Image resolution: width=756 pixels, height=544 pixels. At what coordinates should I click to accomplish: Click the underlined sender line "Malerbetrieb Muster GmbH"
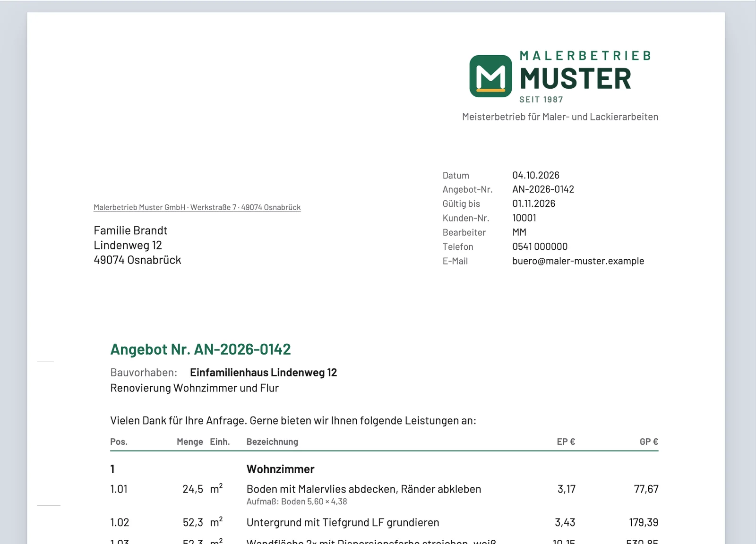click(139, 207)
